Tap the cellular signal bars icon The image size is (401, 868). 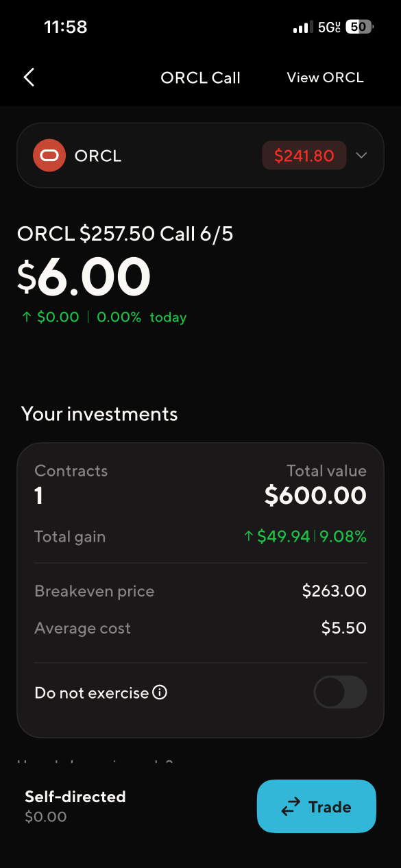pos(302,27)
